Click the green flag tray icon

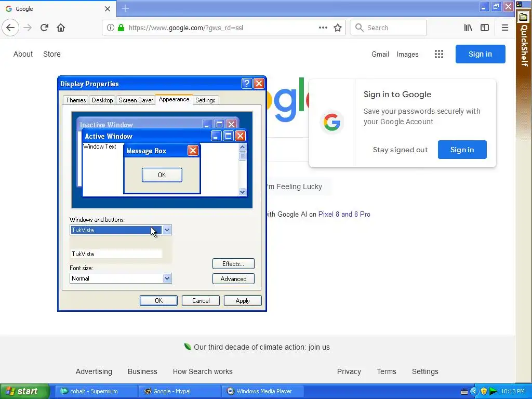click(494, 391)
